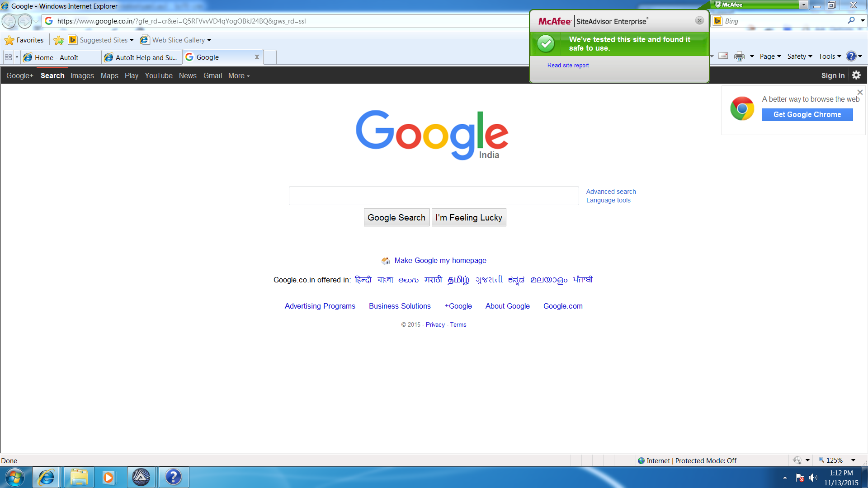Viewport: 868px width, 488px height.
Task: Launch Windows Media Player from taskbar
Action: pyautogui.click(x=108, y=477)
